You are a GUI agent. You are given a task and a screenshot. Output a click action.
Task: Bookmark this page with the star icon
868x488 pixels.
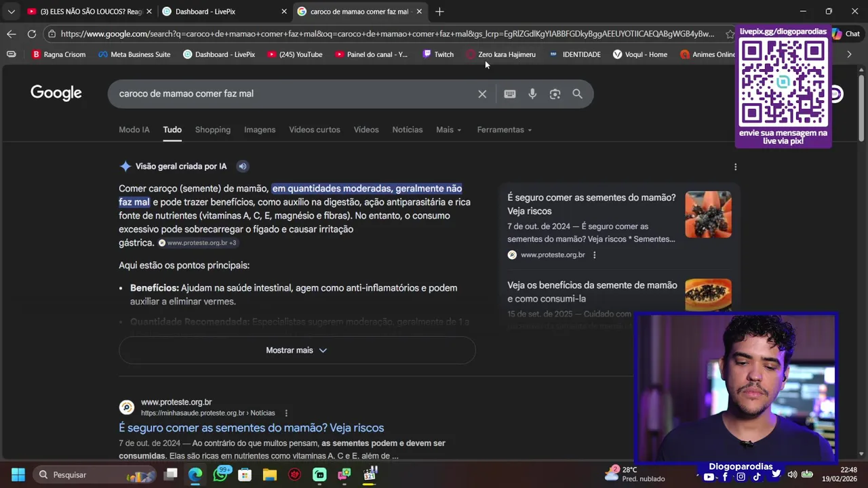[730, 34]
